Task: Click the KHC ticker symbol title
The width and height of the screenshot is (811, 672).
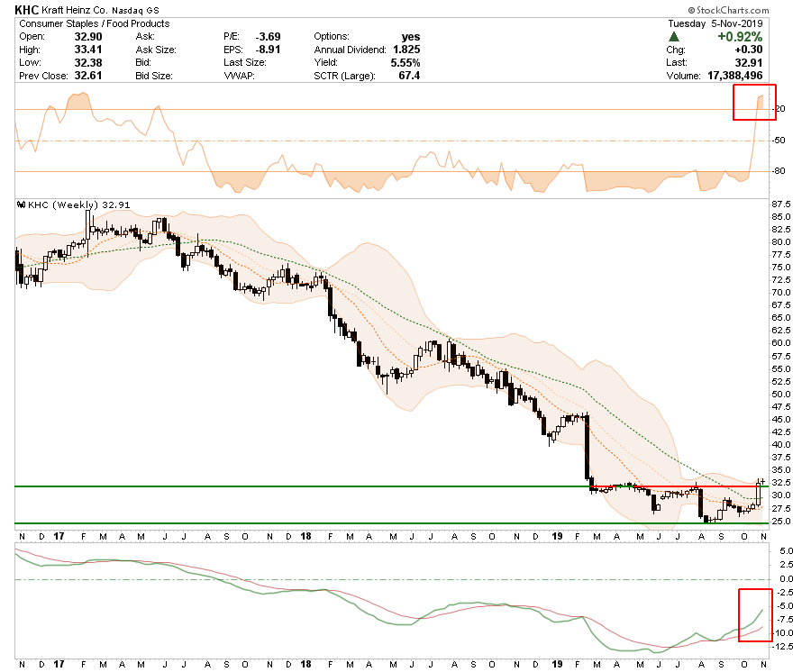Action: pyautogui.click(x=26, y=9)
